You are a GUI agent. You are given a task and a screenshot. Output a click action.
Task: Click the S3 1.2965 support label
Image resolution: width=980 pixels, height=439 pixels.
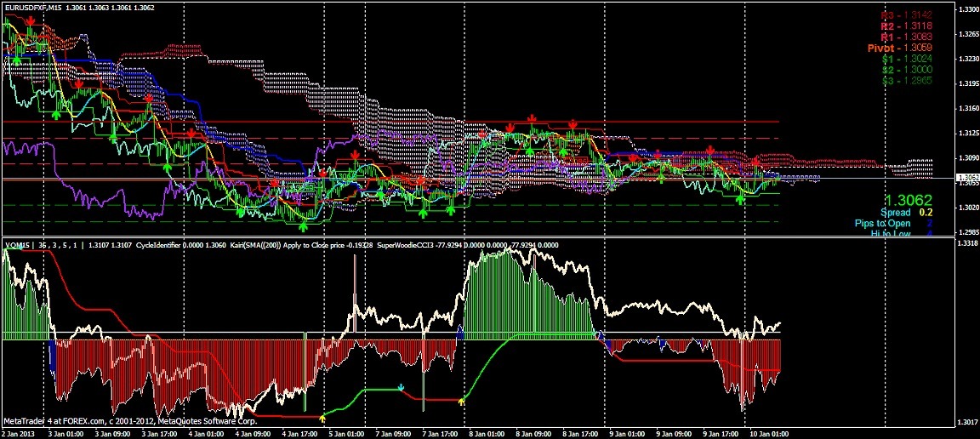(x=907, y=80)
